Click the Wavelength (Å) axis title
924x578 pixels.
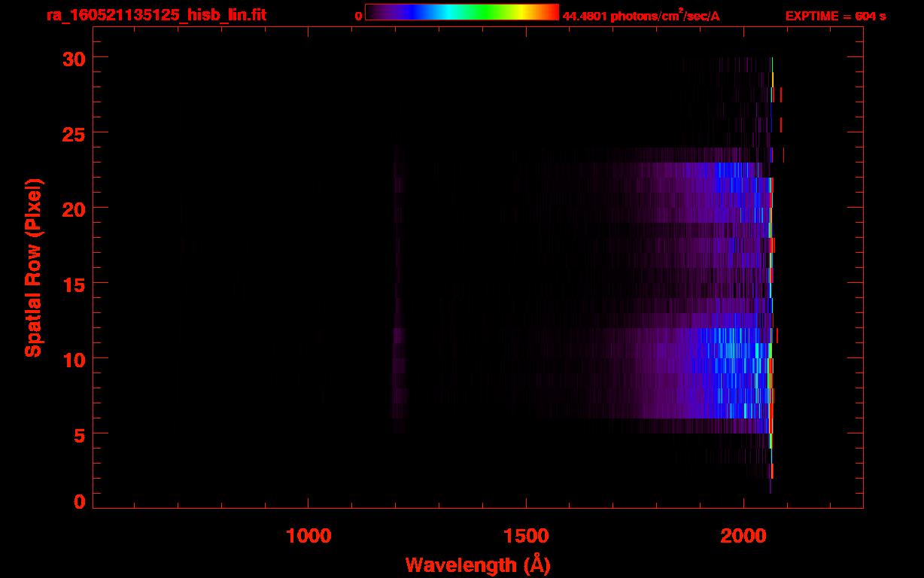pos(478,564)
